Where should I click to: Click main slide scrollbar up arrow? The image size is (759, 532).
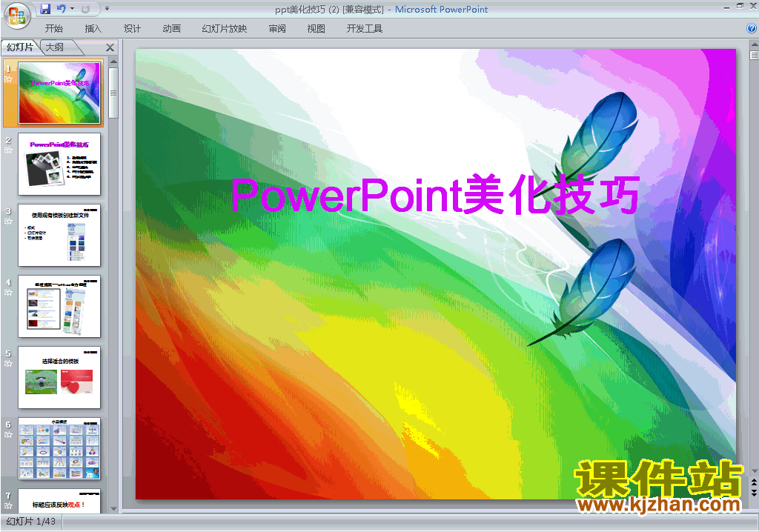(754, 44)
